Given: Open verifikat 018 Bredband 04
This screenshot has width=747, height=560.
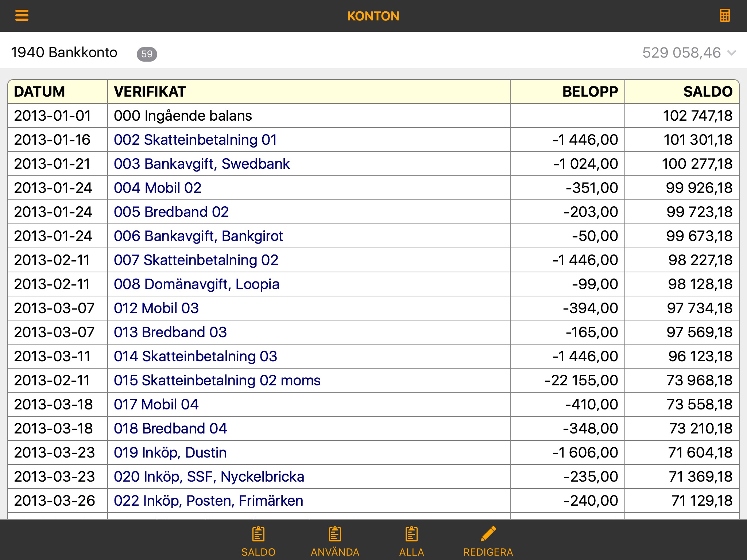Looking at the screenshot, I should [170, 428].
